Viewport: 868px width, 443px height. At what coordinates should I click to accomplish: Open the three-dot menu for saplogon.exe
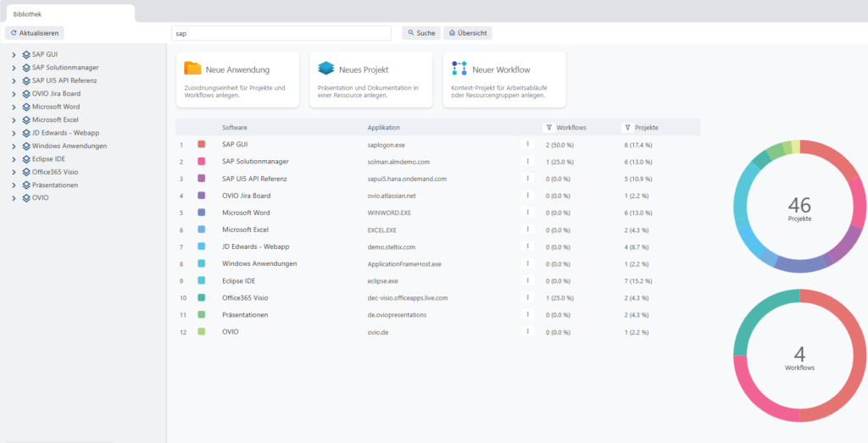point(527,144)
